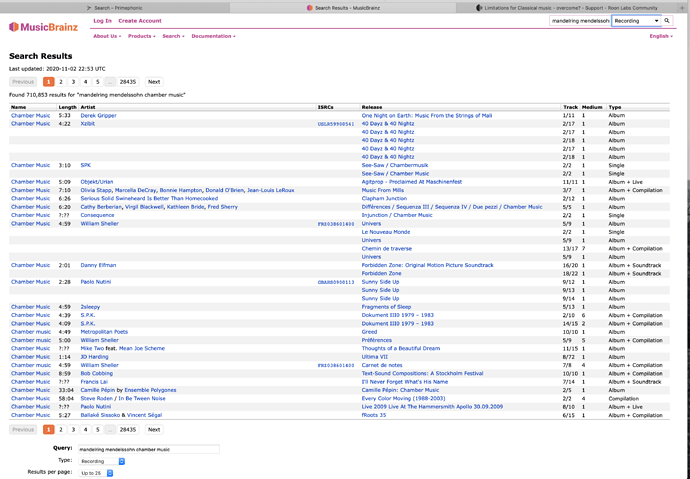Viewport: 690px width, 479px height.
Task: Open release Greed
Action: pyautogui.click(x=369, y=332)
